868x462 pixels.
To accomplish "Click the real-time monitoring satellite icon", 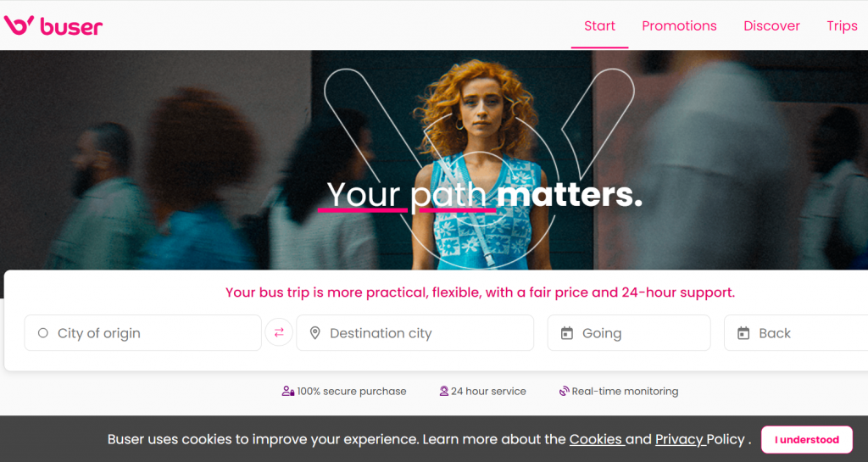I will click(564, 391).
